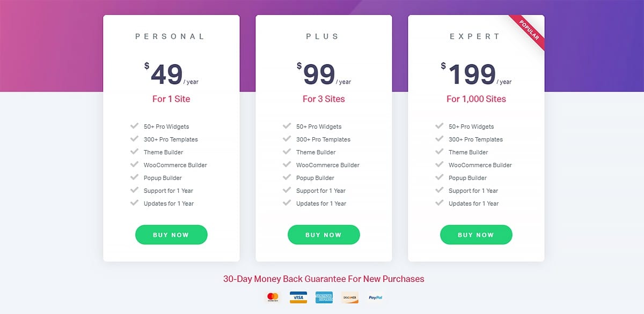The height and width of the screenshot is (314, 644).
Task: Click checkmark beside Expert WooCommerce Builder
Action: click(440, 165)
